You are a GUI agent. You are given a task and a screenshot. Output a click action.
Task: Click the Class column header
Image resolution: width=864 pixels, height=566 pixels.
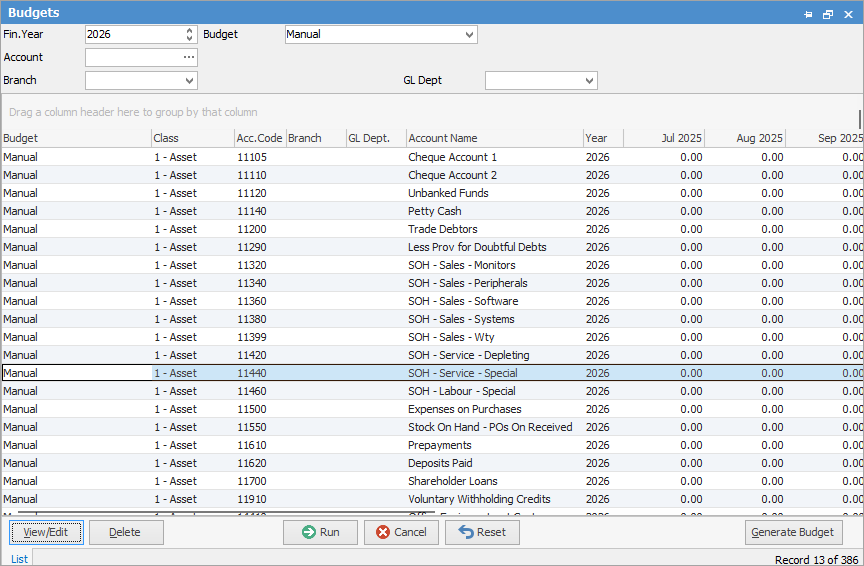pos(166,138)
